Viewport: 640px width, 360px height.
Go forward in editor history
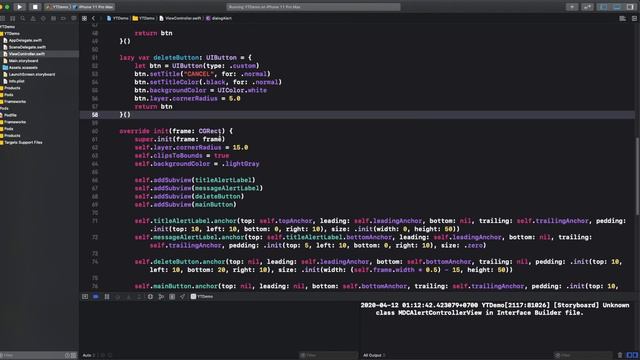(x=100, y=18)
